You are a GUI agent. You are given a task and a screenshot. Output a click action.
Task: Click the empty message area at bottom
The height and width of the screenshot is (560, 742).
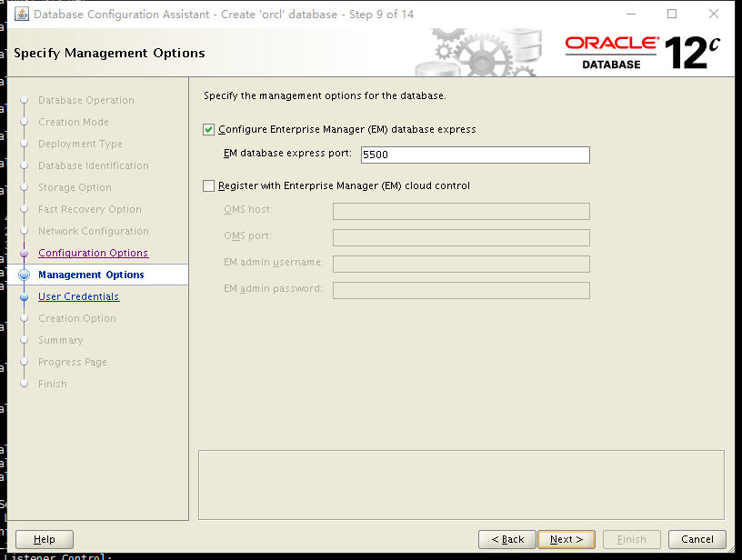tap(461, 485)
